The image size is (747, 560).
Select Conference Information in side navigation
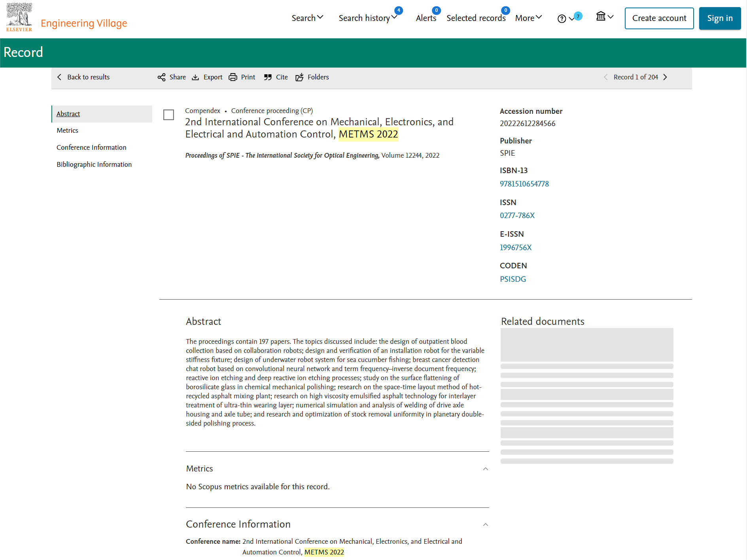(x=91, y=147)
